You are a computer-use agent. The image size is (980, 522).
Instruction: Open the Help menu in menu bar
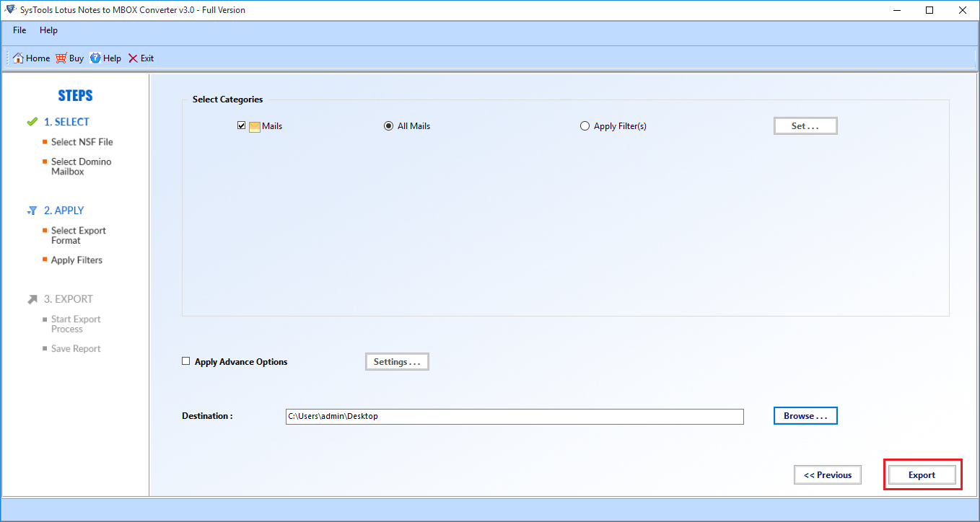click(x=49, y=30)
